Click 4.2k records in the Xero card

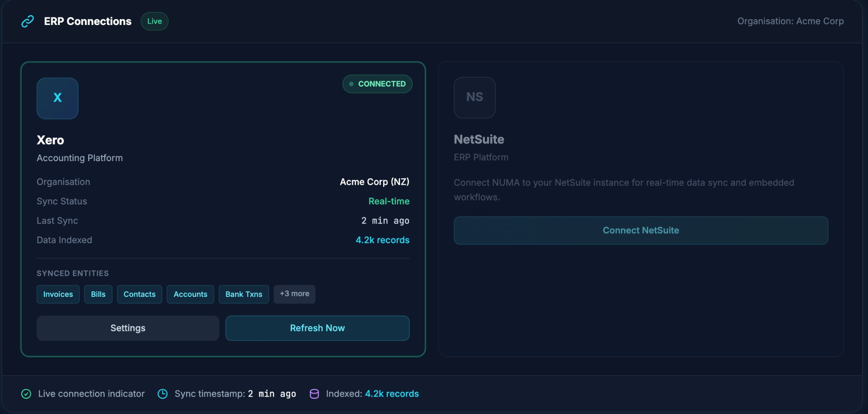click(x=382, y=240)
